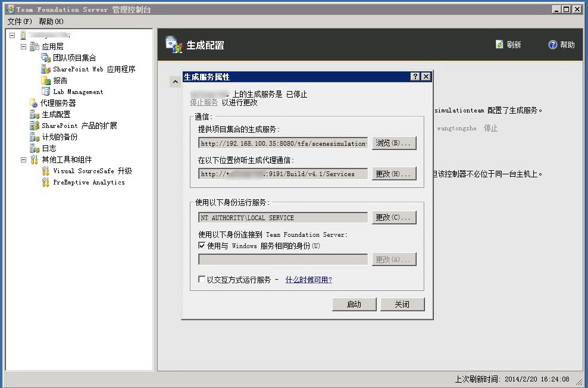Select Visual SourceSafe 升级 tree item
The height and width of the screenshot is (388, 588).
coord(92,171)
